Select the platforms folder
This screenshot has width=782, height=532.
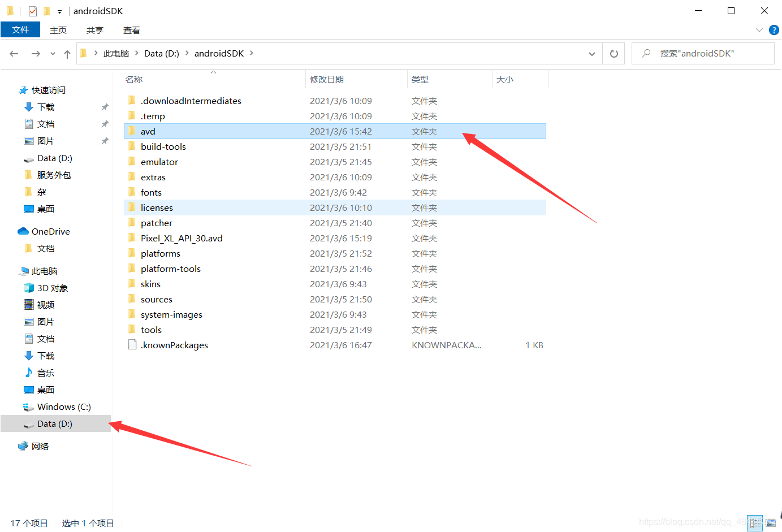click(335, 253)
